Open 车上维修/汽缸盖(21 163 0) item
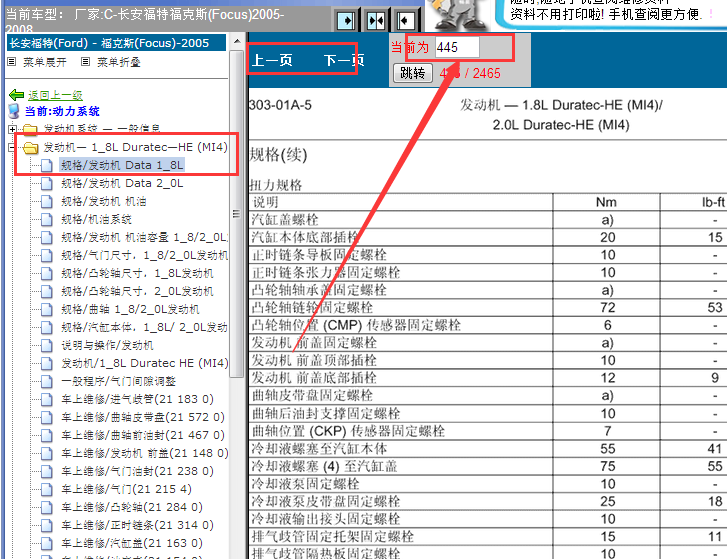The height and width of the screenshot is (559, 727). click(x=132, y=543)
